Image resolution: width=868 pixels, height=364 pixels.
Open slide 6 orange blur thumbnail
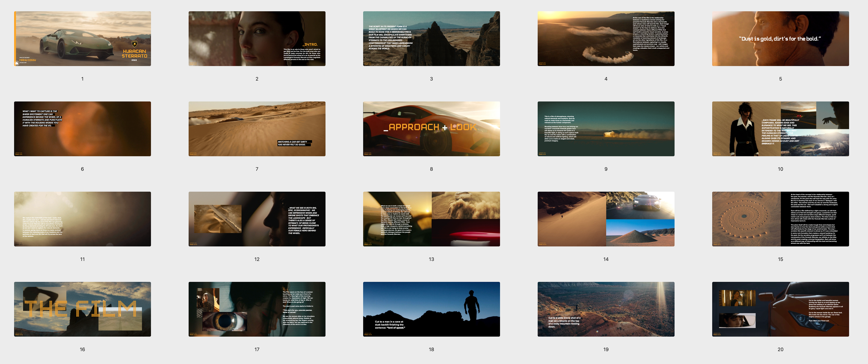point(82,129)
